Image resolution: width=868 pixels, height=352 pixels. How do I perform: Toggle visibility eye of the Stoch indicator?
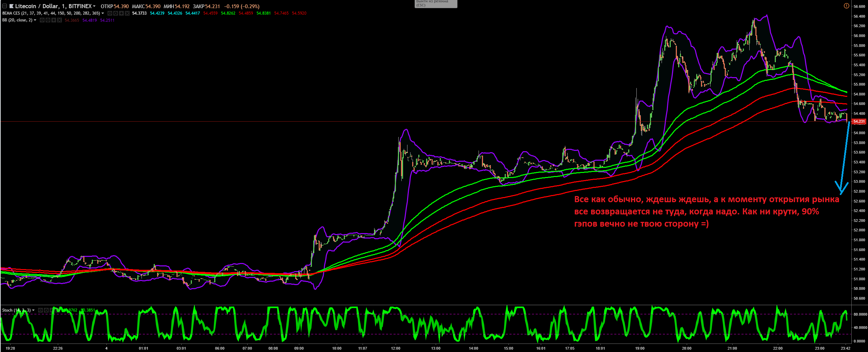40,310
